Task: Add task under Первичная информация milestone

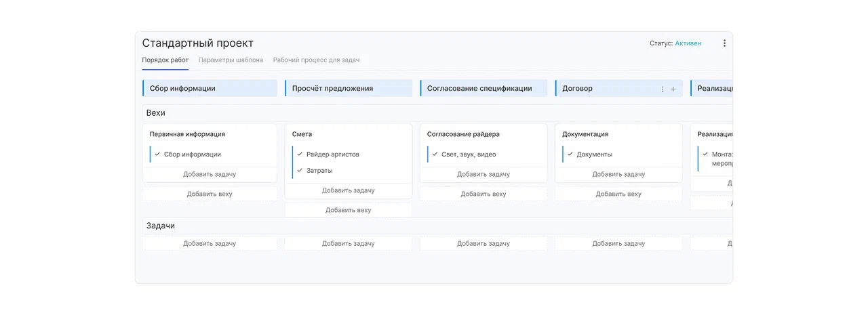Action: click(x=210, y=175)
